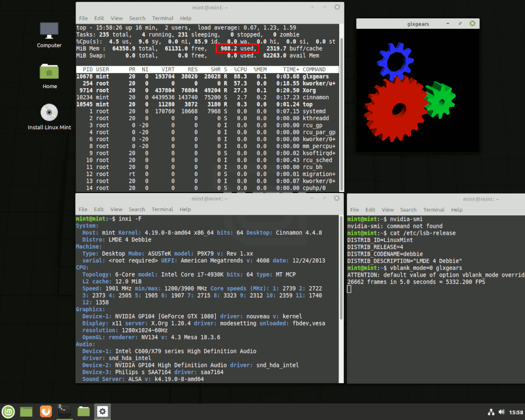Select the cinnamon process row in top
Screen dimensions: 525x420
(207, 98)
